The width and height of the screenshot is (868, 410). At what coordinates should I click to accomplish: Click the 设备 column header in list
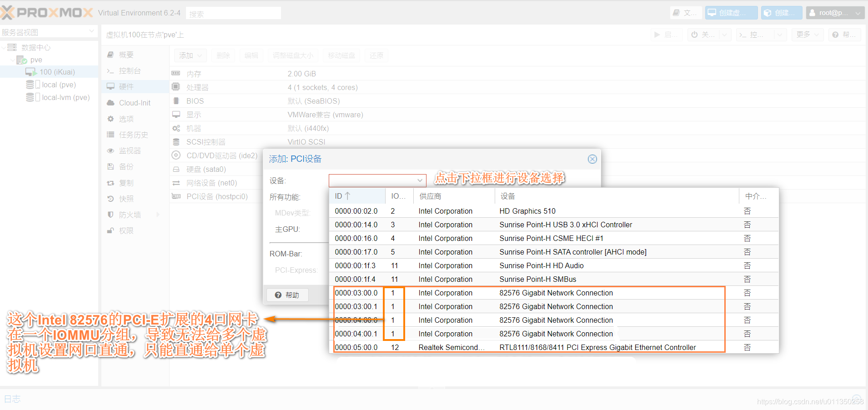coord(617,196)
